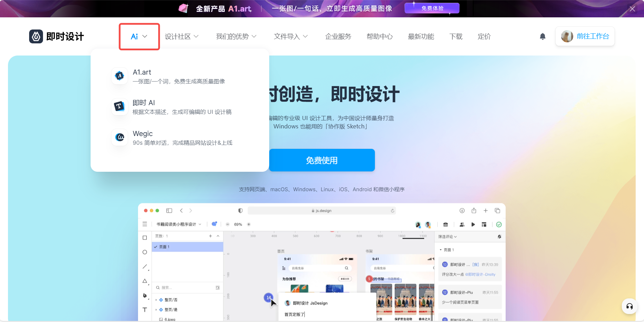The image size is (644, 322).
Task: Select the line tool in the mockup
Action: click(145, 266)
